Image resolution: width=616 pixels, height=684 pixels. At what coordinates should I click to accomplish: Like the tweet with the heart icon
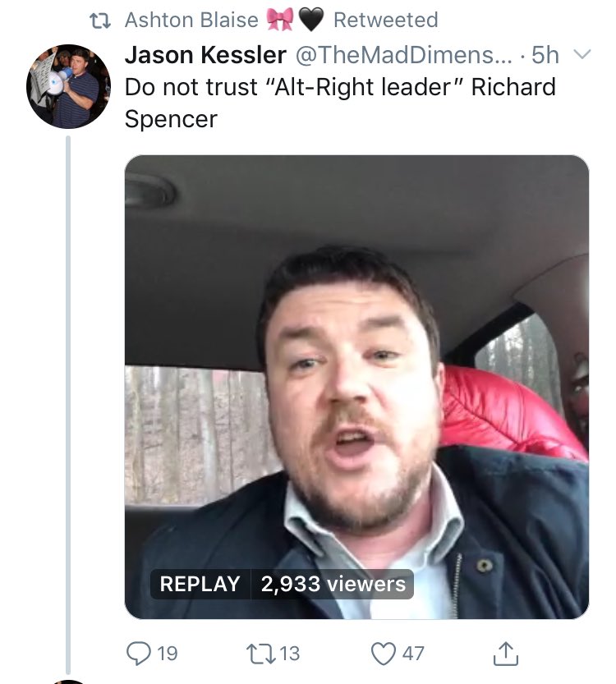(x=384, y=654)
